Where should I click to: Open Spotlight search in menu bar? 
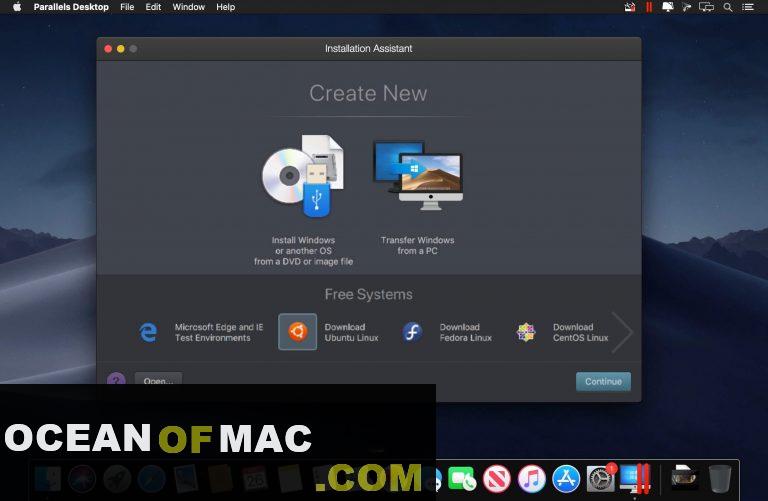point(728,7)
